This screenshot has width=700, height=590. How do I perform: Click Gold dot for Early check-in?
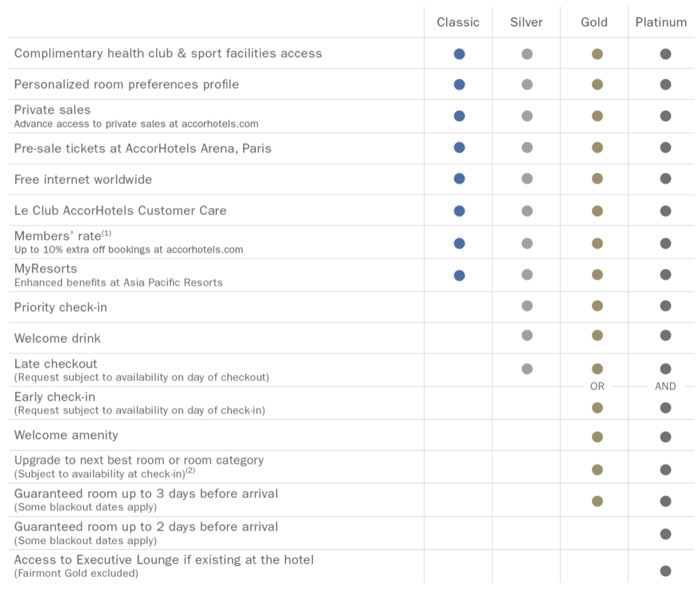pos(597,408)
